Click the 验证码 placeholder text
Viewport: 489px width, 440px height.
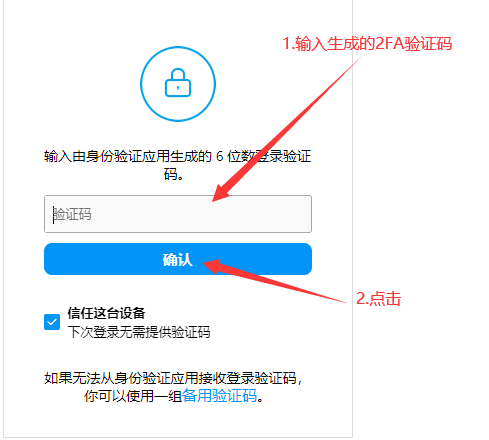(72, 214)
